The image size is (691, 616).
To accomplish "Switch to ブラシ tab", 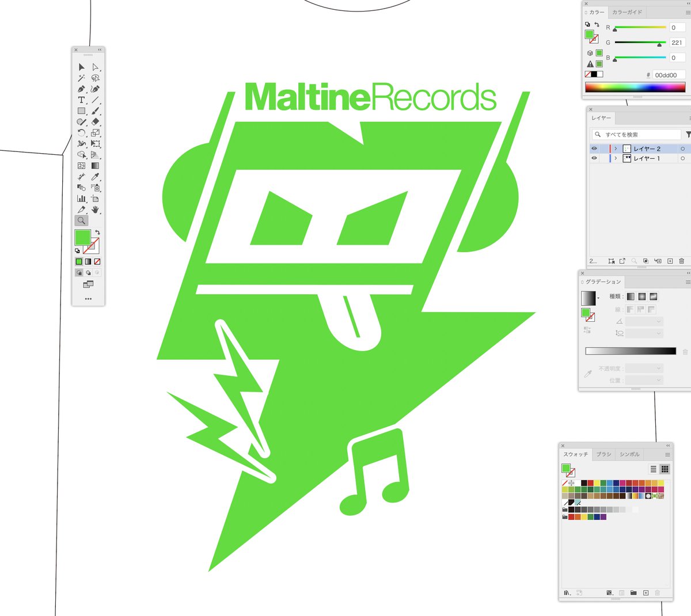I will (603, 454).
